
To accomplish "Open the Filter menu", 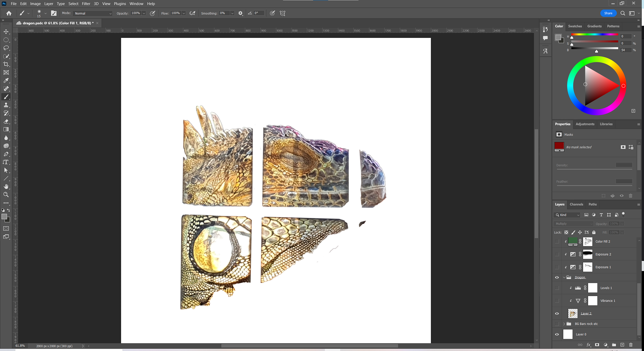I will pos(86,4).
